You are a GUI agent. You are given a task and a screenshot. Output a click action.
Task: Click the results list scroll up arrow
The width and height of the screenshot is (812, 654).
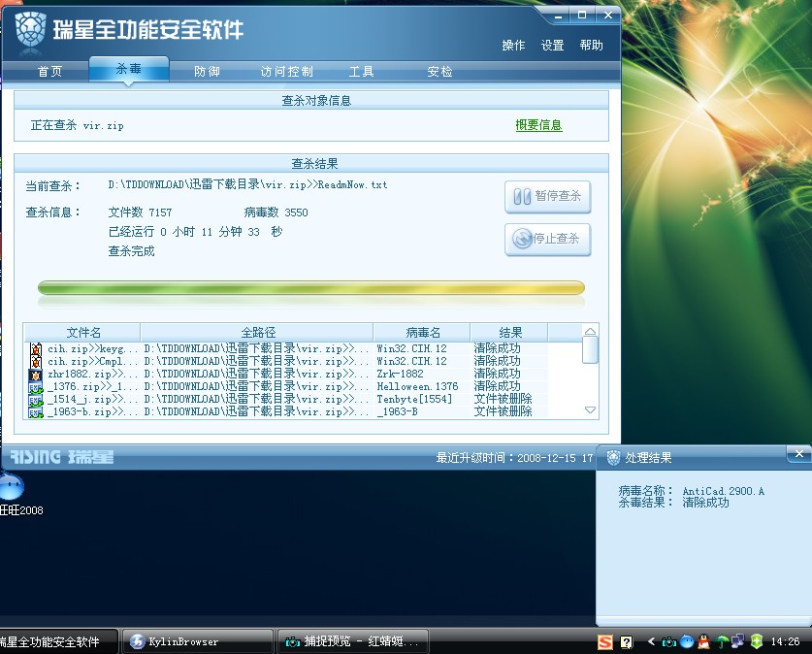pos(590,331)
